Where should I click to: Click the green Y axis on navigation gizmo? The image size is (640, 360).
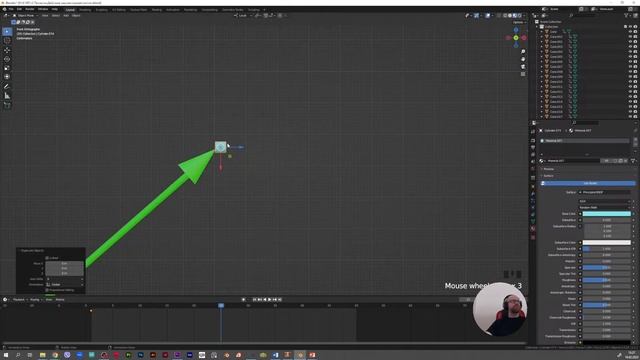[516, 38]
